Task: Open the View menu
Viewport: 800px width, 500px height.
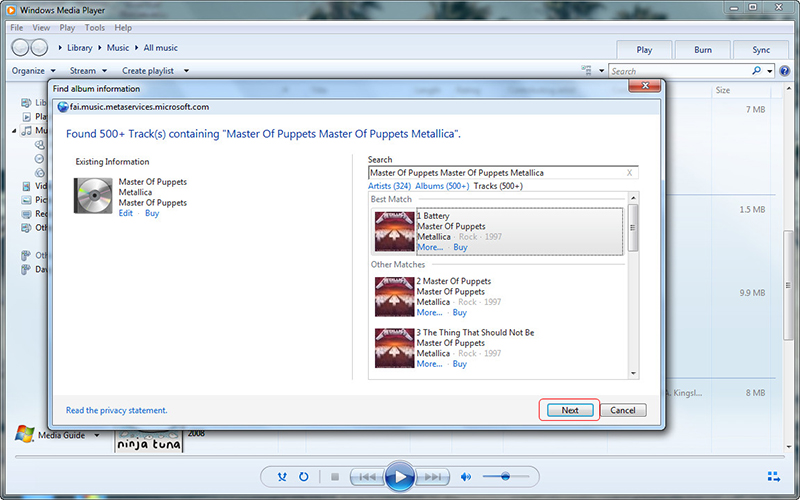Action: point(41,28)
